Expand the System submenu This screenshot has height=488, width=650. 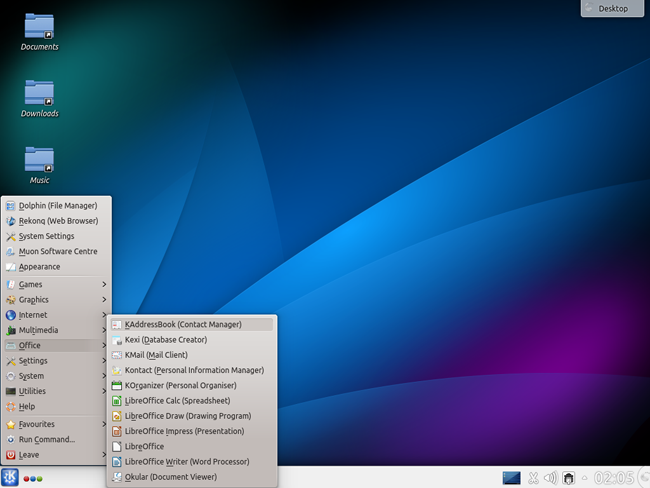[56, 376]
